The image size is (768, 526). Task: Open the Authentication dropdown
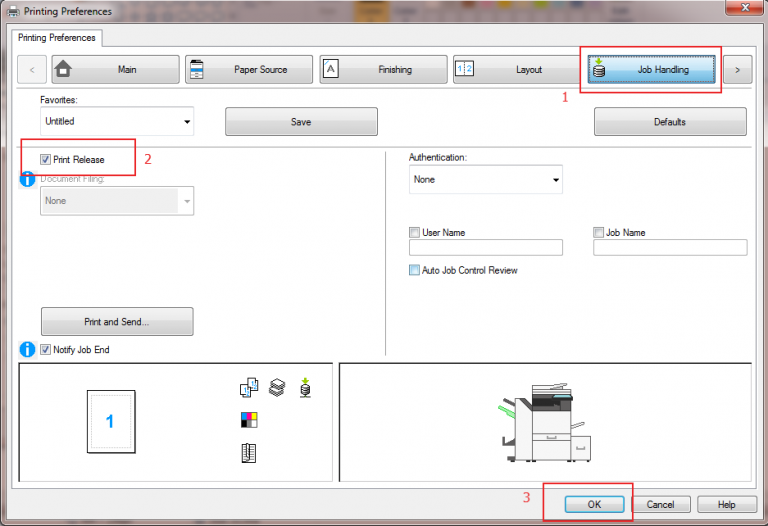coord(486,179)
